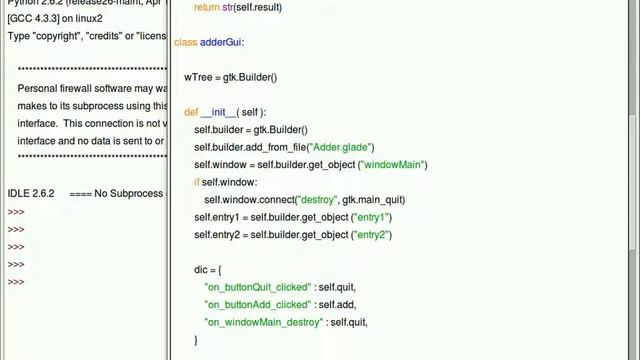
Task: Click 'Personal firewall software may' in the shell
Action: pos(92,89)
